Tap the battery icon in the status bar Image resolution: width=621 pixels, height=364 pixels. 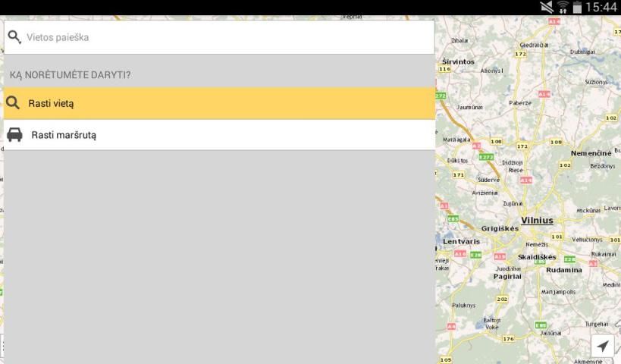click(578, 8)
